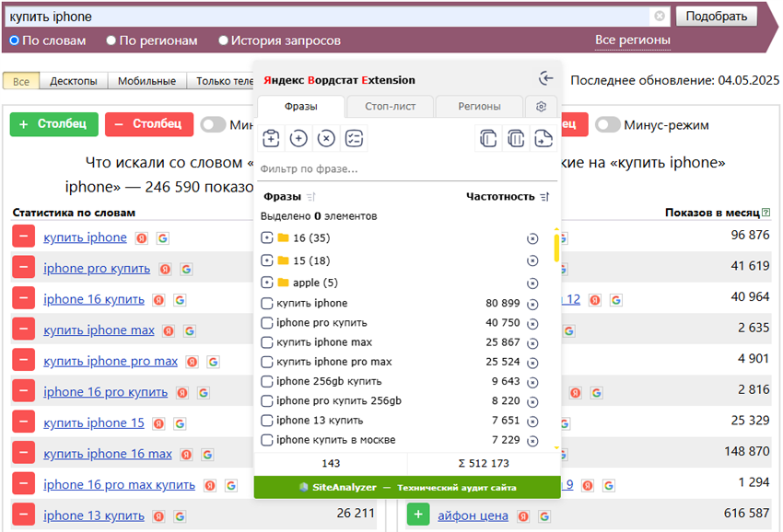The height and width of the screenshot is (532, 783).
Task: Click the search query field "купить iphone"
Action: pyautogui.click(x=327, y=17)
